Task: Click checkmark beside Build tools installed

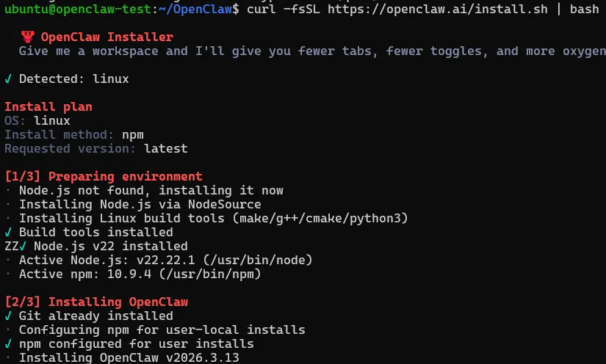Action: click(8, 233)
